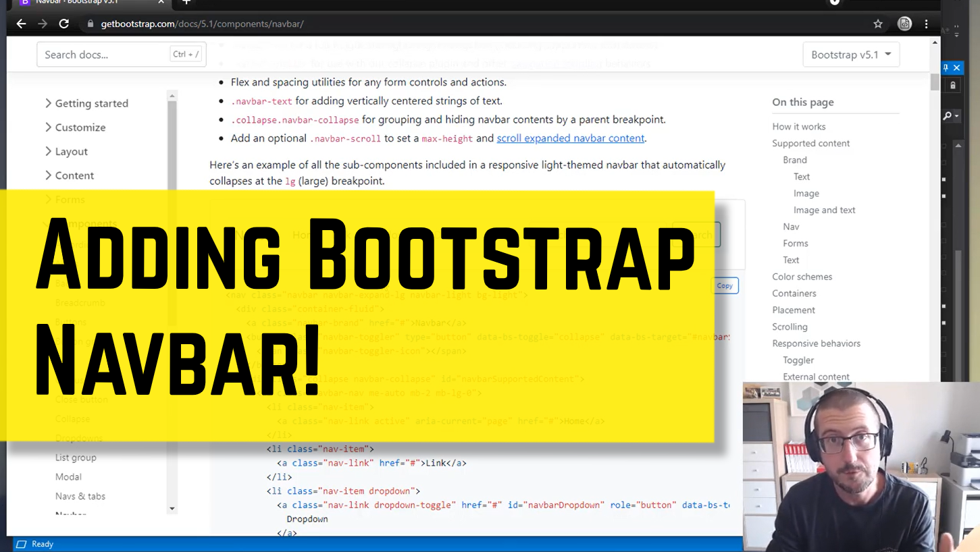Expand the Layout section
This screenshot has width=980, height=552.
[x=66, y=152]
